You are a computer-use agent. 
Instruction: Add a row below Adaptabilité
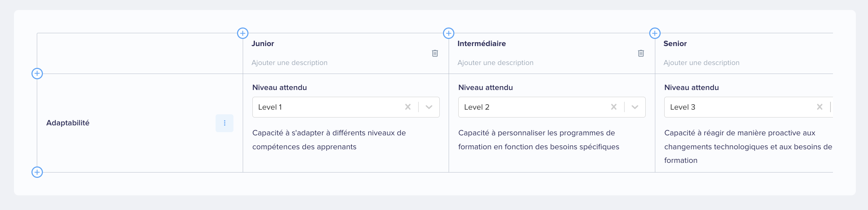37,172
